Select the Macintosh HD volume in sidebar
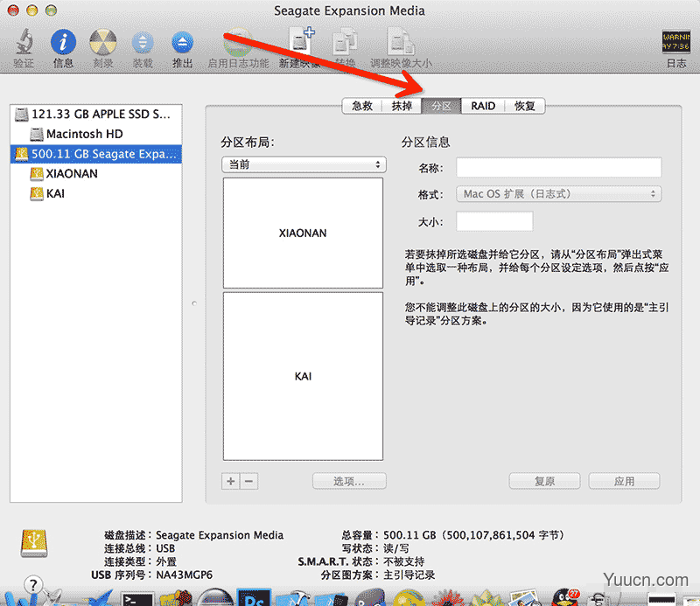700x606 pixels. pyautogui.click(x=96, y=134)
